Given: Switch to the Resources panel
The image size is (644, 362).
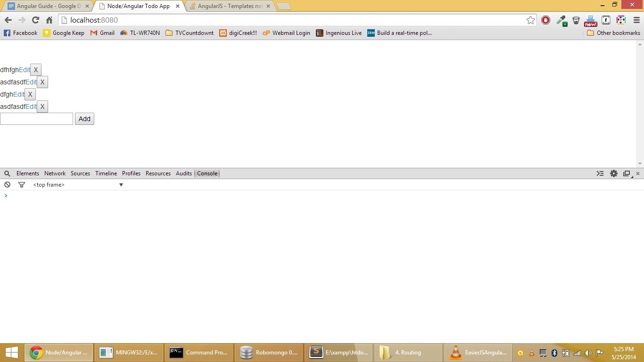Looking at the screenshot, I should (158, 173).
